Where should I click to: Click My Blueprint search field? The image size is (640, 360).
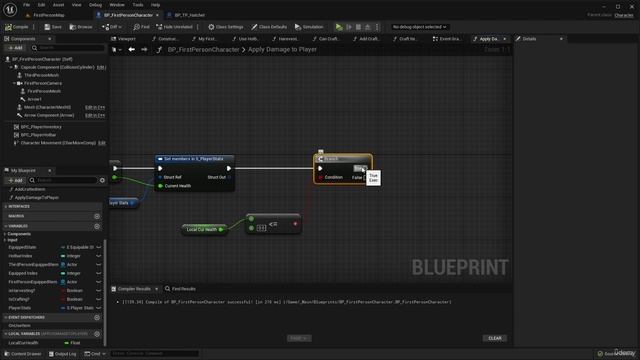tap(63, 180)
